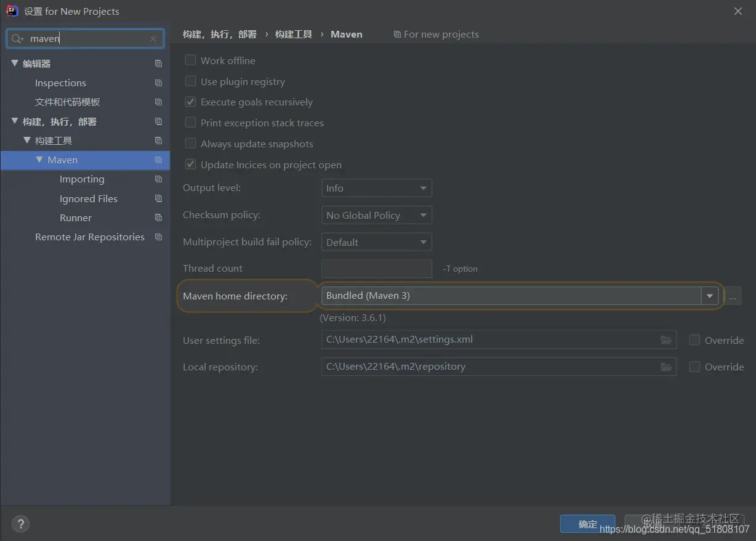Select Runner under Maven
Image resolution: width=756 pixels, height=541 pixels.
[76, 218]
